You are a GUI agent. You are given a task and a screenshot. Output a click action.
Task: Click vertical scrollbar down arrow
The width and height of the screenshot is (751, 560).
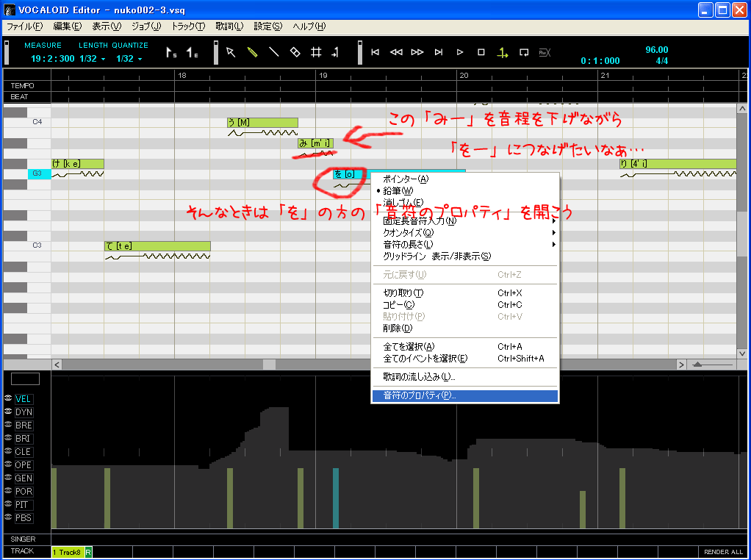click(x=742, y=354)
